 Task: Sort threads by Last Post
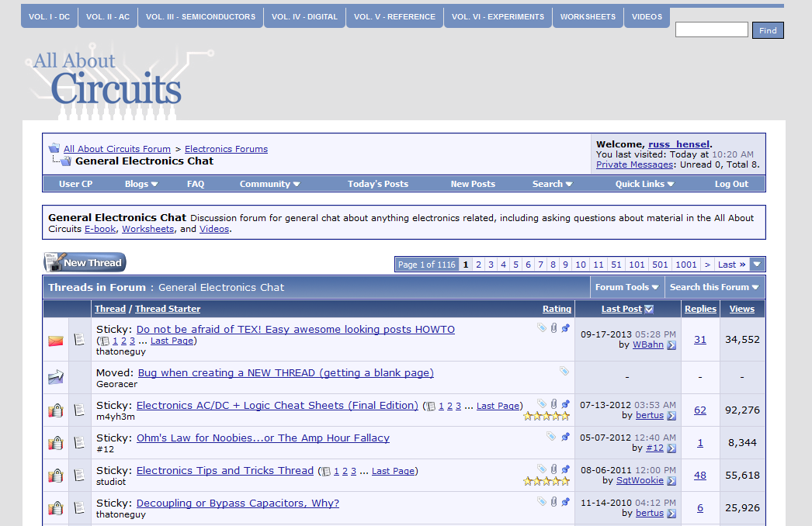(x=622, y=309)
